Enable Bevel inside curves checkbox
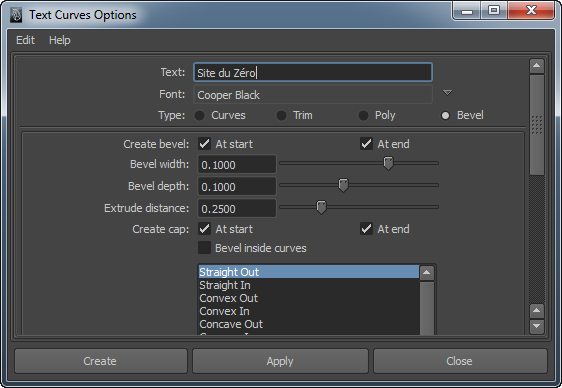 point(205,248)
